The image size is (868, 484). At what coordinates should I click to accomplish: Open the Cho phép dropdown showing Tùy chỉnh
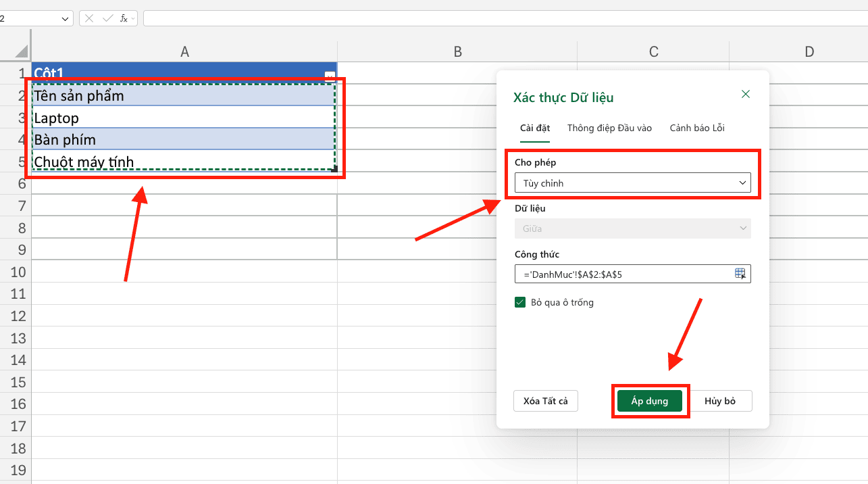(x=632, y=183)
